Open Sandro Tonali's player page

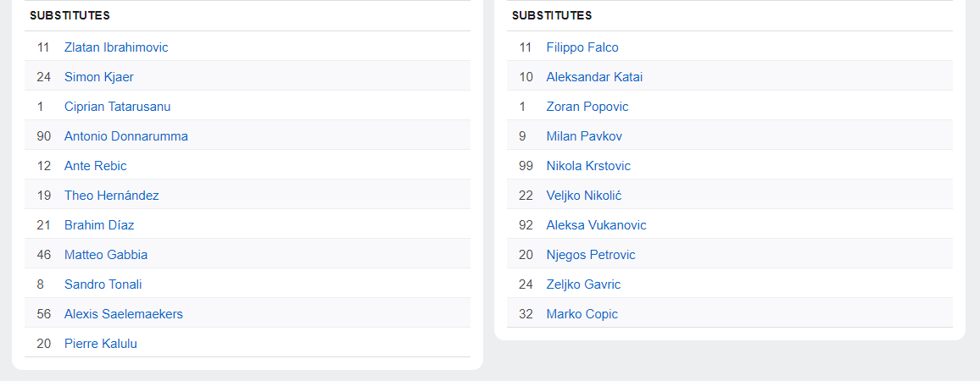(x=103, y=284)
